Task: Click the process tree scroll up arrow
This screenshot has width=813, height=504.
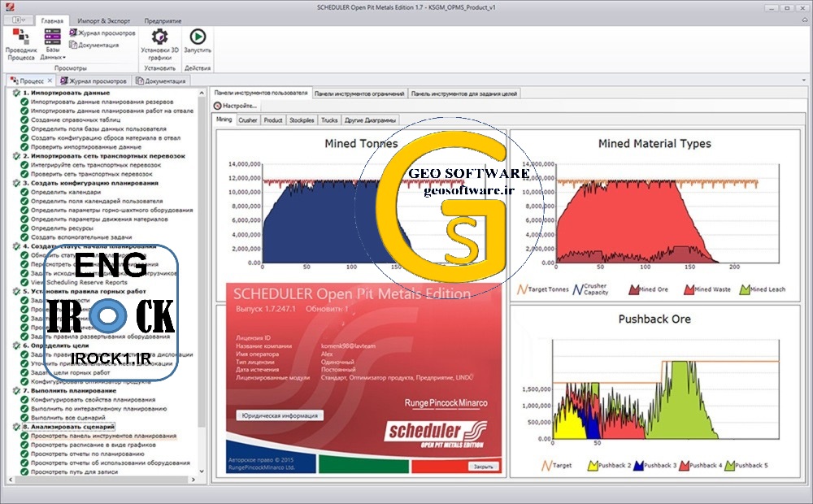Action: pyautogui.click(x=202, y=93)
